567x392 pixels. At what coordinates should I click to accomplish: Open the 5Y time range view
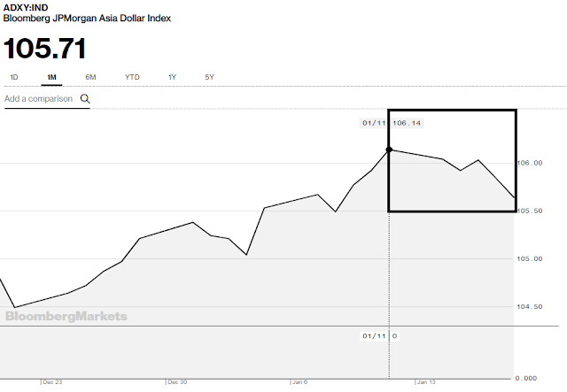click(x=209, y=77)
